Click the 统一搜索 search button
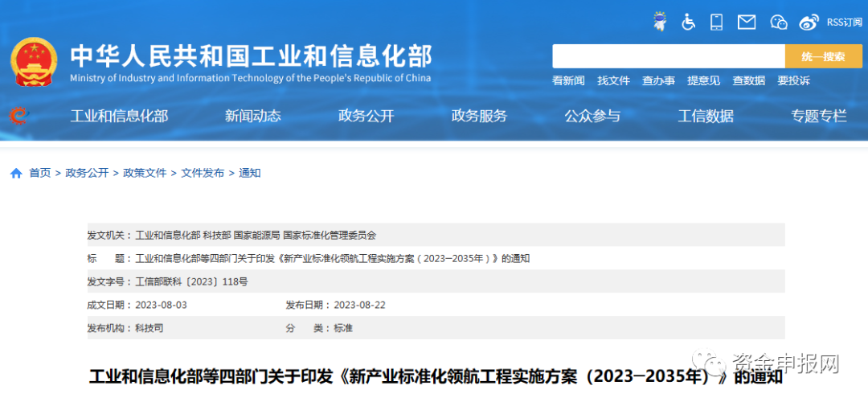Screen dimensions: 868x402 pyautogui.click(x=823, y=56)
